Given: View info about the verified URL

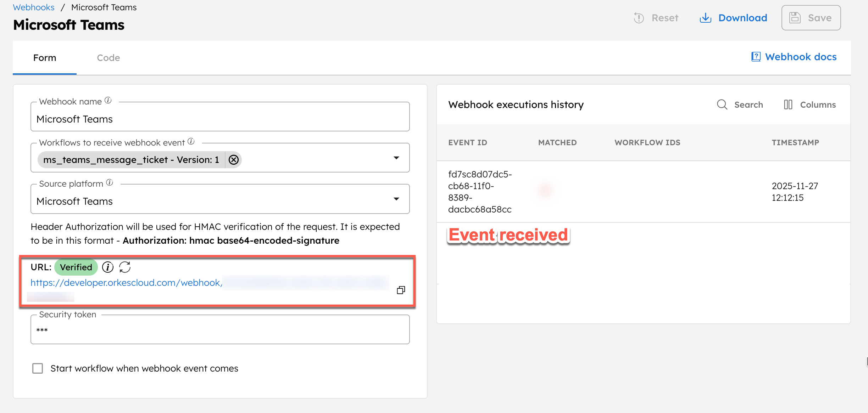Looking at the screenshot, I should 107,267.
